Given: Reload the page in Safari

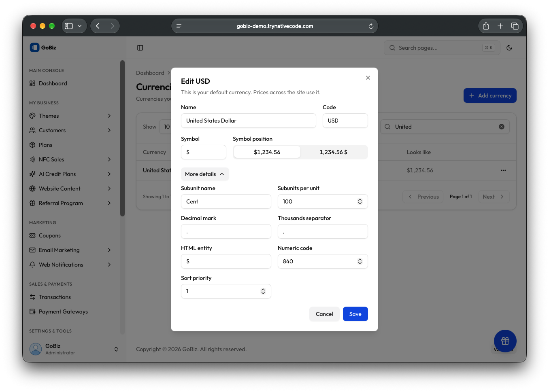Looking at the screenshot, I should pos(371,26).
